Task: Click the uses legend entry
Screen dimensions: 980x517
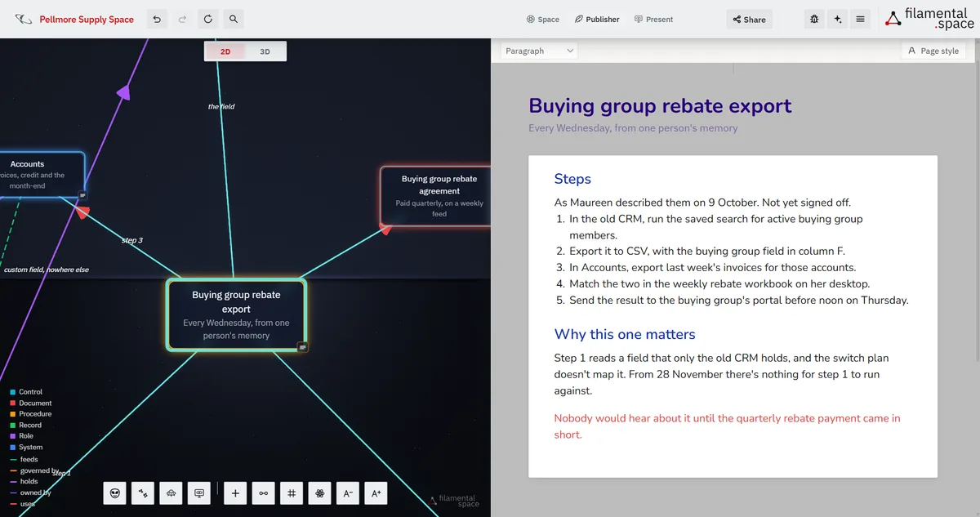Action: [x=23, y=504]
